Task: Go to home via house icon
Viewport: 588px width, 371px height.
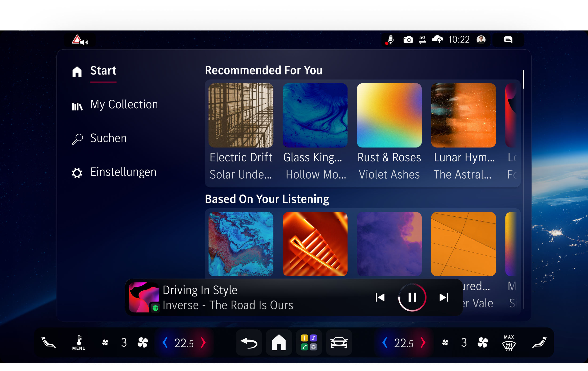Action: coord(279,342)
